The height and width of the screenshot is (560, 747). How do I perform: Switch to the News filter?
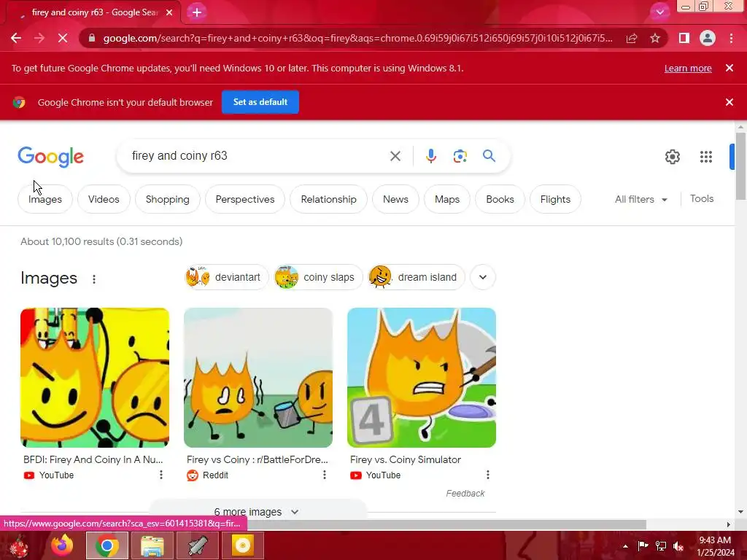[395, 199]
